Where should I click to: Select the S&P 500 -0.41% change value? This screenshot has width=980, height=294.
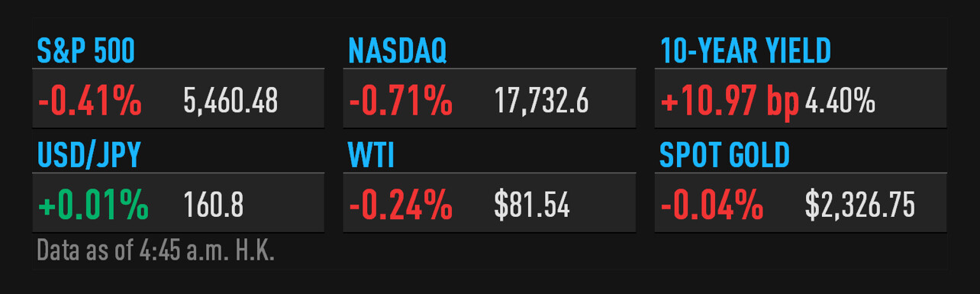pos(90,100)
